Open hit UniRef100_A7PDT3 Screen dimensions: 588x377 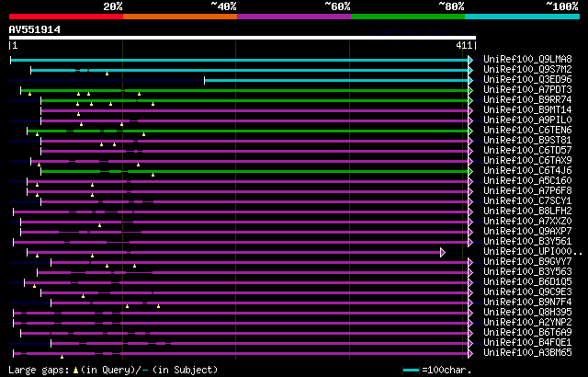pos(527,90)
